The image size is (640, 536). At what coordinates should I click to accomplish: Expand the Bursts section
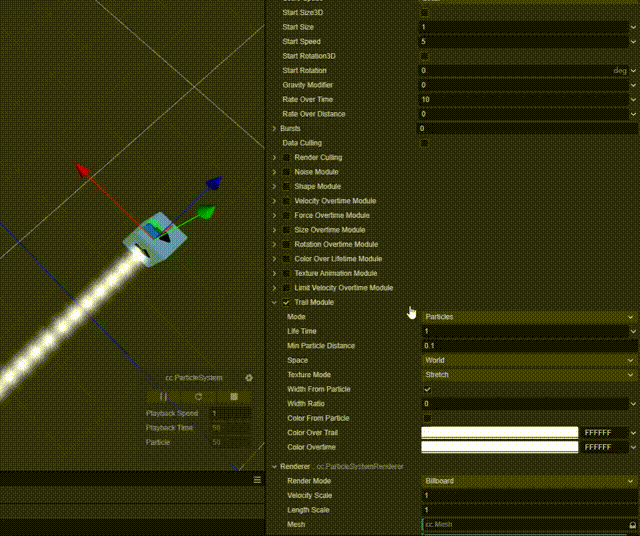point(274,129)
